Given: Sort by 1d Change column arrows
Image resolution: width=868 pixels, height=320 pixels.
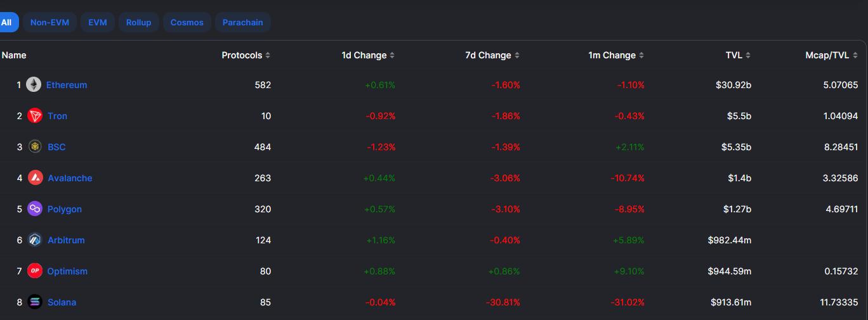Looking at the screenshot, I should pos(392,56).
